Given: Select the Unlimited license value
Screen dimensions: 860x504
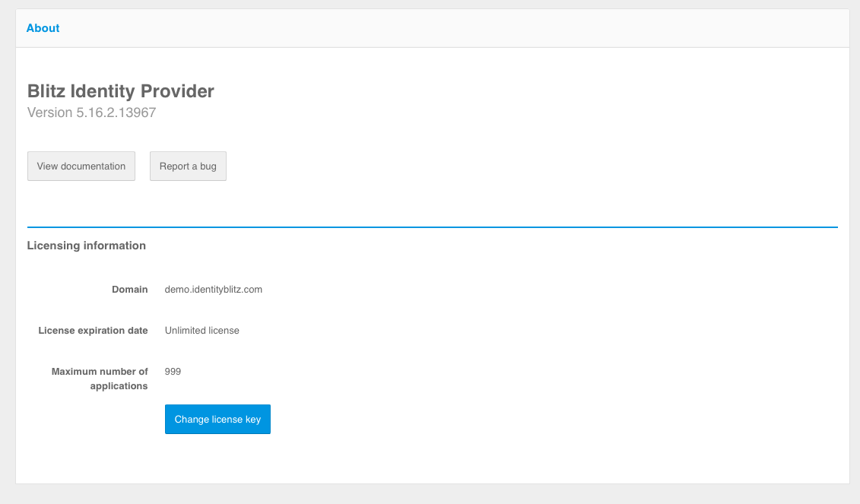Looking at the screenshot, I should [202, 331].
